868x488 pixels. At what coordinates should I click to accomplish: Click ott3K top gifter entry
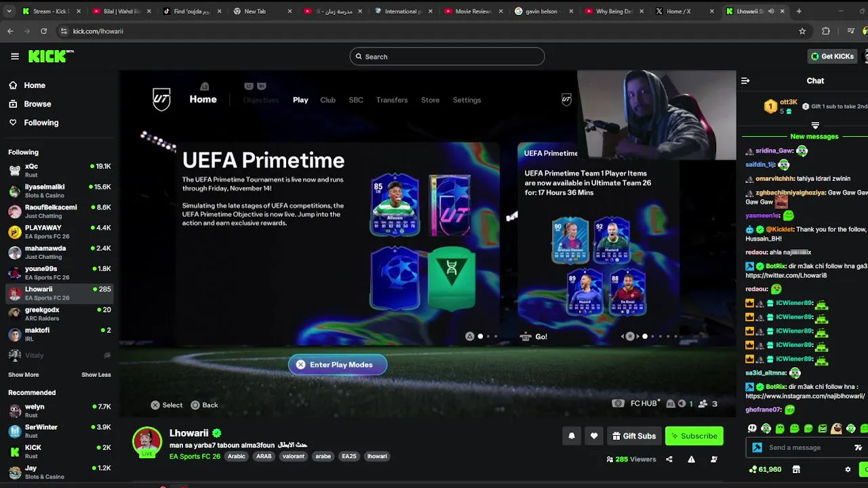(x=780, y=106)
